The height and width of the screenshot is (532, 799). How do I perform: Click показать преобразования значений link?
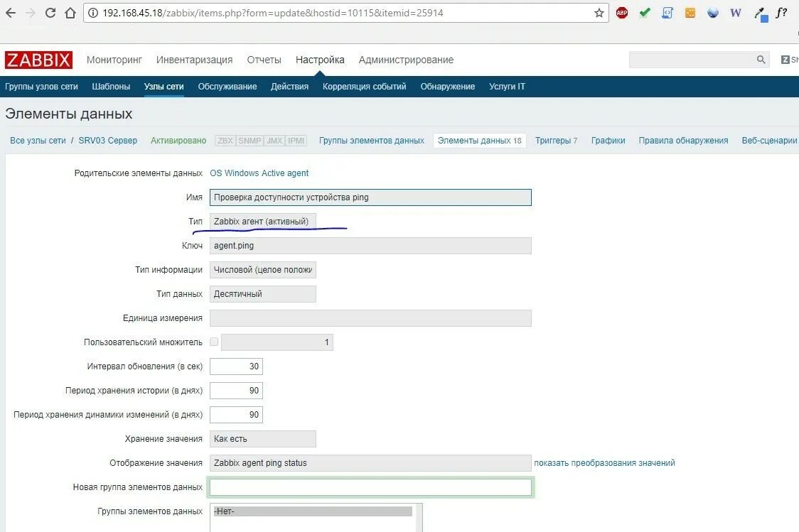(604, 463)
